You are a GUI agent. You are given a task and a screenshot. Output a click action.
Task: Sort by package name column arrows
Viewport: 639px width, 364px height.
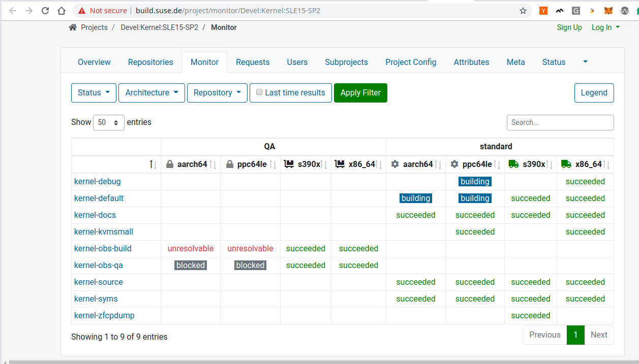[x=153, y=164]
